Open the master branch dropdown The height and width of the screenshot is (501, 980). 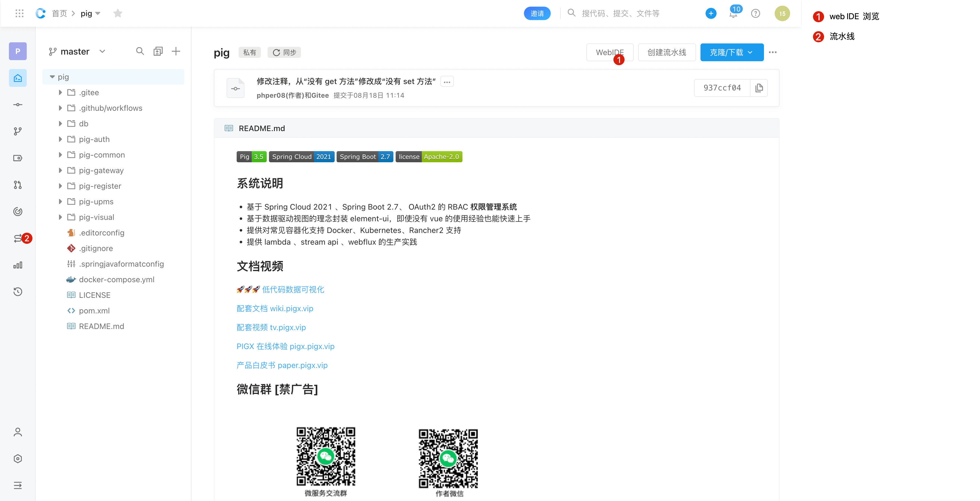coord(77,51)
